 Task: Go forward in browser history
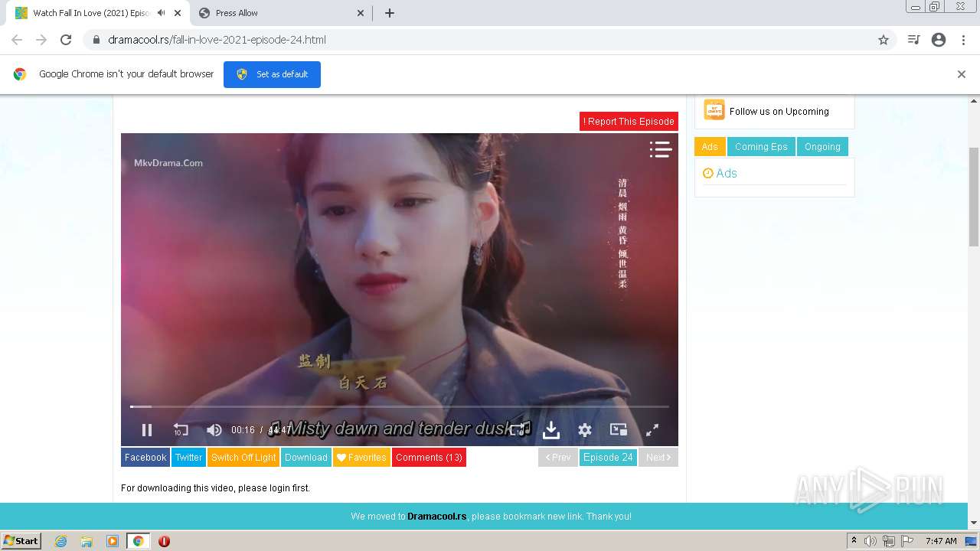click(x=41, y=40)
